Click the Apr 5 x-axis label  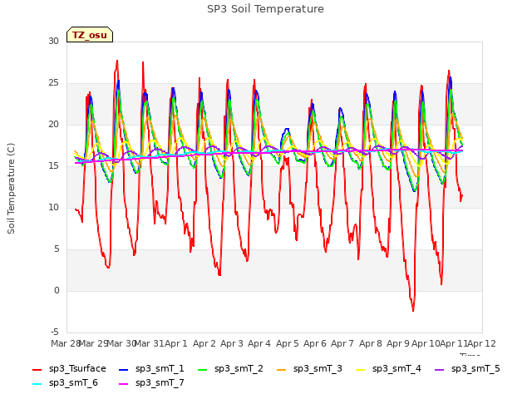point(288,343)
